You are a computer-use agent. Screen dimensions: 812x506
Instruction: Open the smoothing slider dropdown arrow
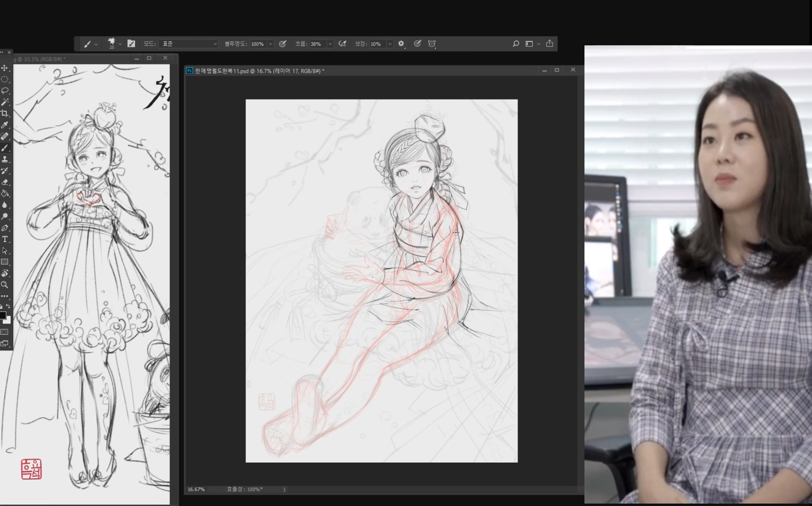(390, 44)
